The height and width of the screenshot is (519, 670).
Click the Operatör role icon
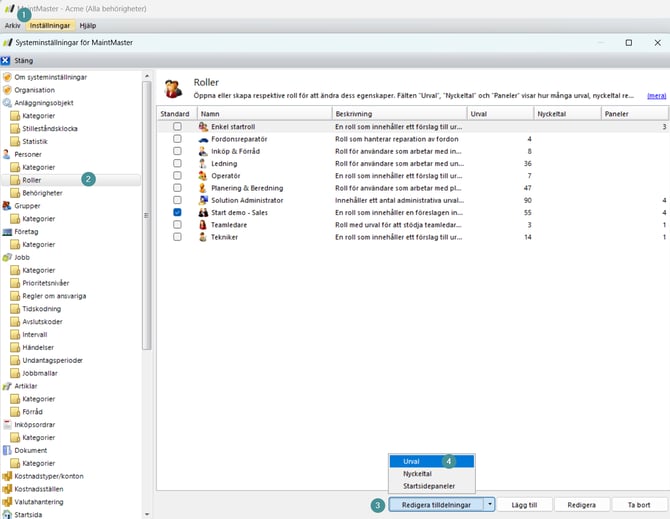coord(203,176)
